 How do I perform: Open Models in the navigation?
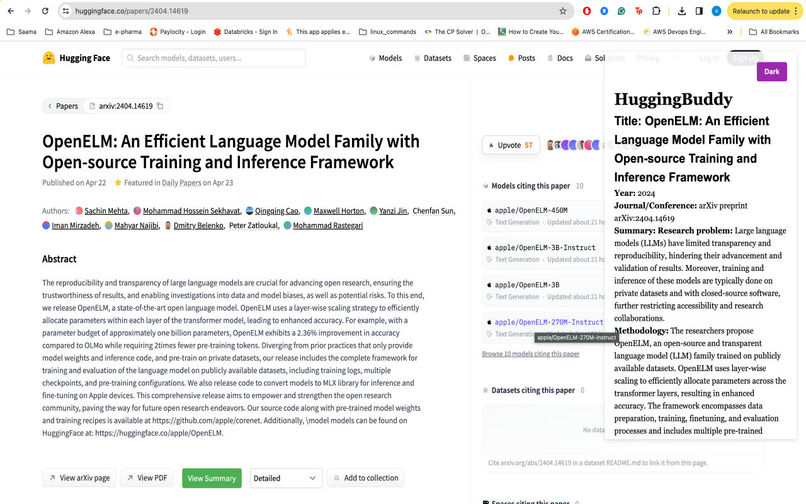click(386, 58)
